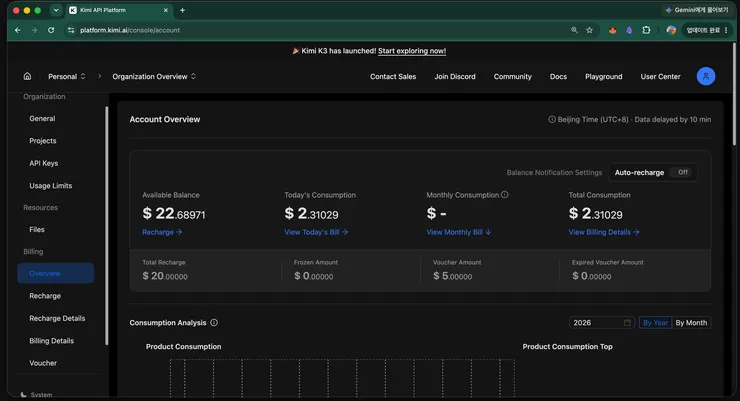
Task: Open API Keys in the sidebar
Action: (x=43, y=163)
